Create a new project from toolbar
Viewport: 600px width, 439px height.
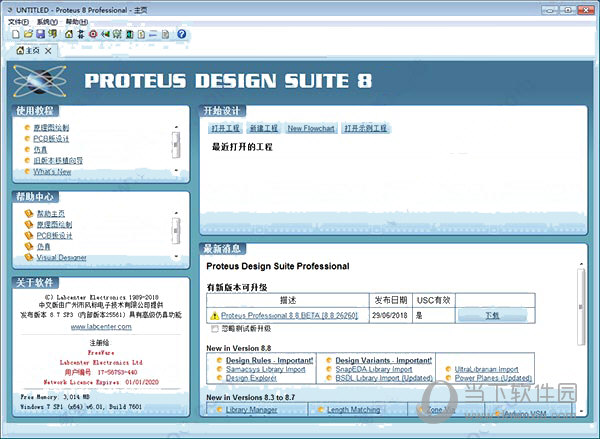(16, 34)
